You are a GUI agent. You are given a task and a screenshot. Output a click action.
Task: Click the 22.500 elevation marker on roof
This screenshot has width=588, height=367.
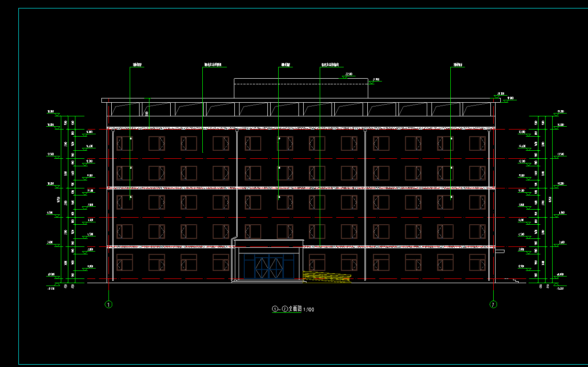[348, 75]
